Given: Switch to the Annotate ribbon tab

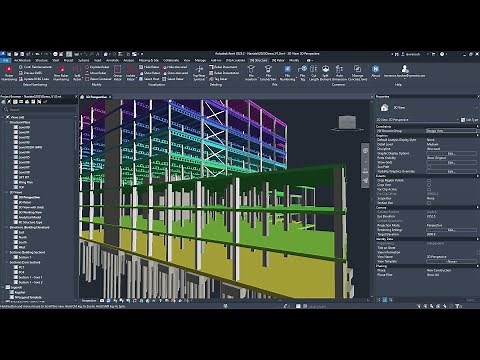Looking at the screenshot, I should click(112, 60).
